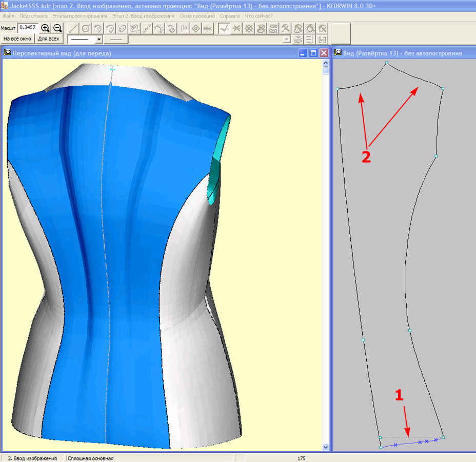
Task: Click the На всё окно button
Action: click(17, 39)
